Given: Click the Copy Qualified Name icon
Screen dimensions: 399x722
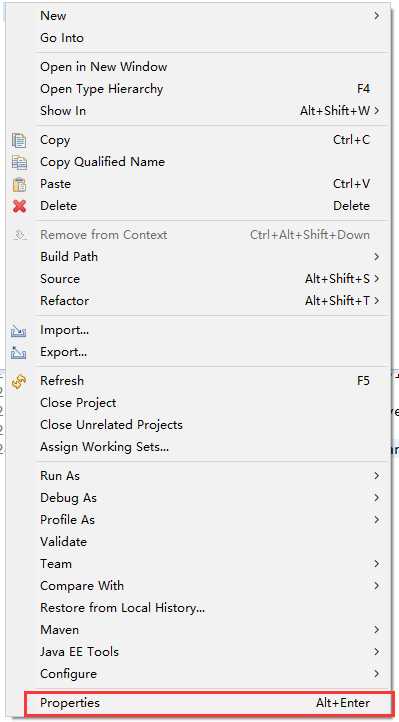Looking at the screenshot, I should tap(19, 162).
